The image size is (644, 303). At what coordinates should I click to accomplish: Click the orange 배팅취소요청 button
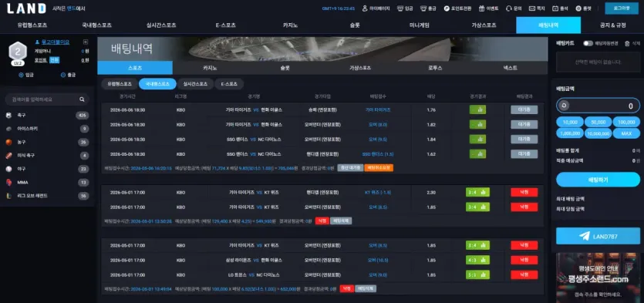379,168
